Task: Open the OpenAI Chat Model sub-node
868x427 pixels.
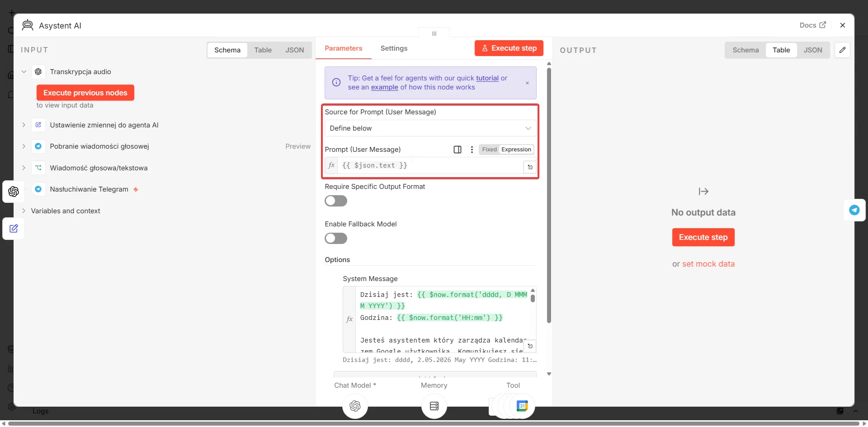Action: 355,406
